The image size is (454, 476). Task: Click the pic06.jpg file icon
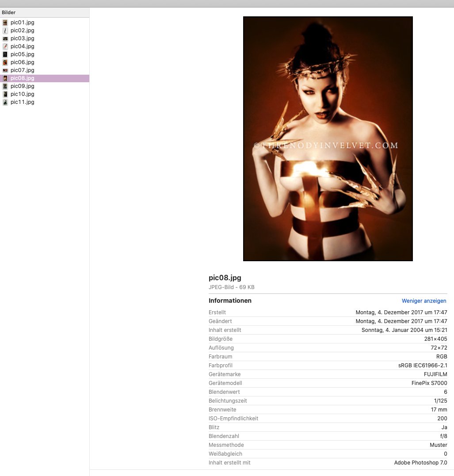click(5, 62)
